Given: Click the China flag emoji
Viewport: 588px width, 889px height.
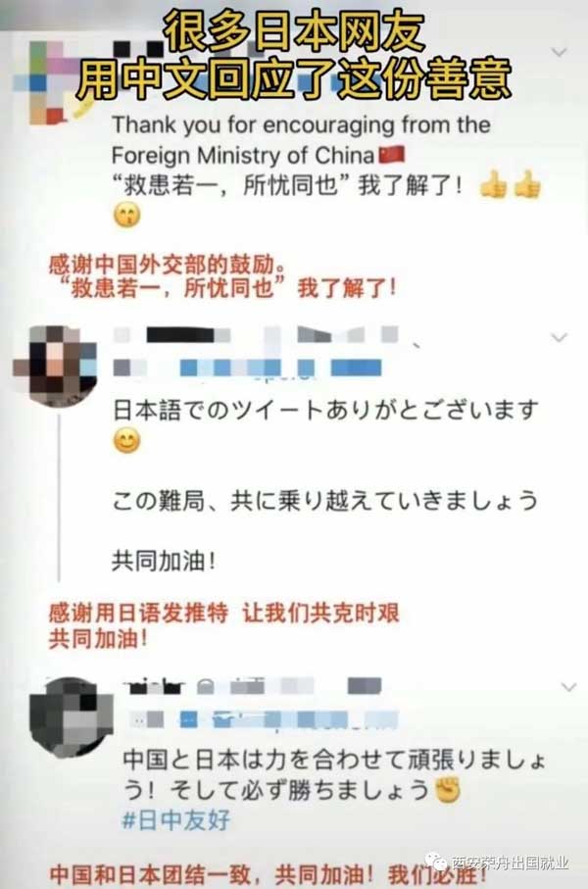Looking at the screenshot, I should 391,154.
